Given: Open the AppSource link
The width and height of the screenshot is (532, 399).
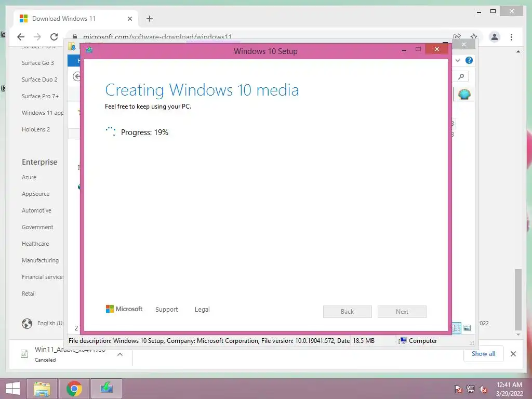Looking at the screenshot, I should (x=35, y=194).
